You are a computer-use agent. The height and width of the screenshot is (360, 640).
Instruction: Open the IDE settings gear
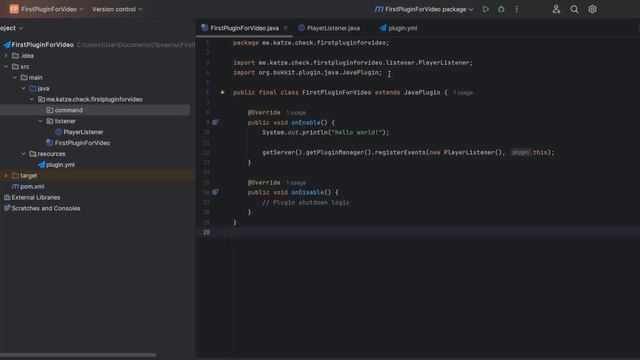[593, 9]
